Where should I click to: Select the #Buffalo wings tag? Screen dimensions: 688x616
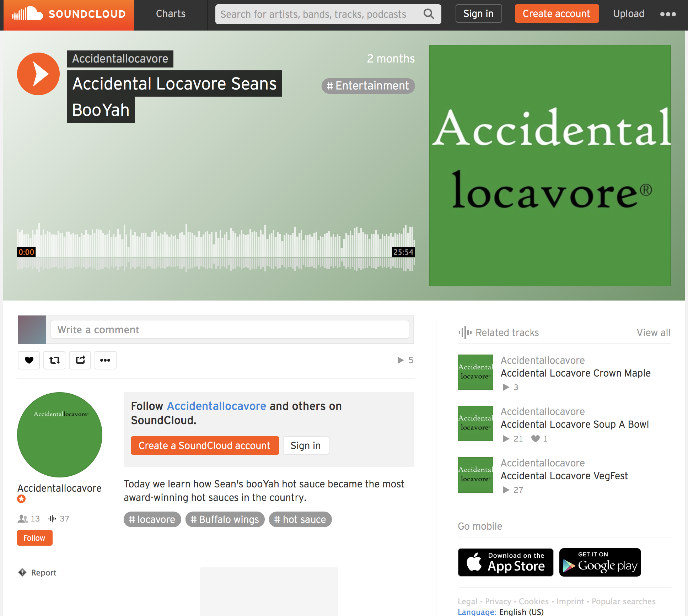[x=225, y=519]
